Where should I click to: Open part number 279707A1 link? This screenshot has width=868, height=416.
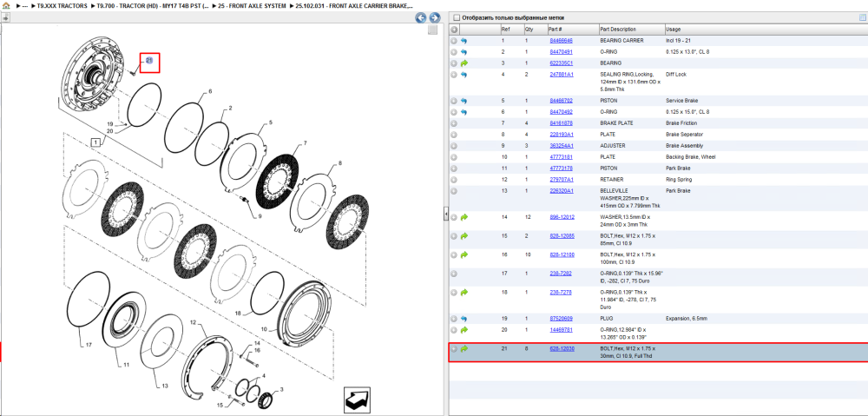coord(562,180)
